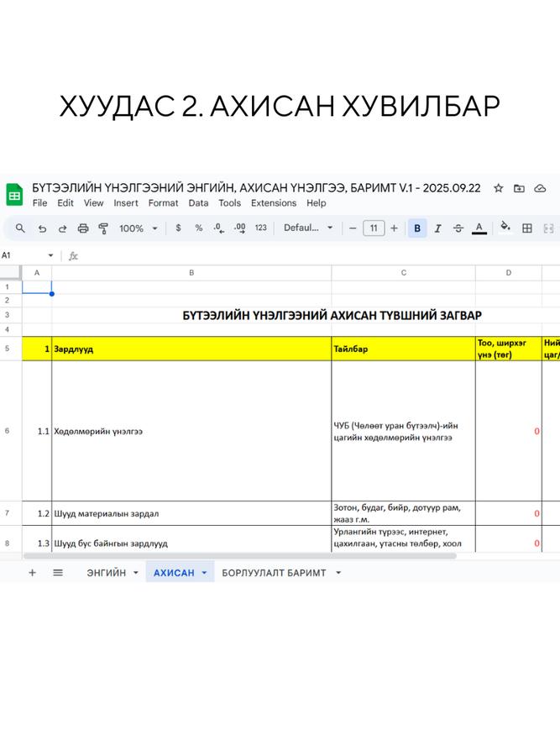Open the fill color picker
Image resolution: width=560 pixels, height=756 pixels.
coord(505,227)
